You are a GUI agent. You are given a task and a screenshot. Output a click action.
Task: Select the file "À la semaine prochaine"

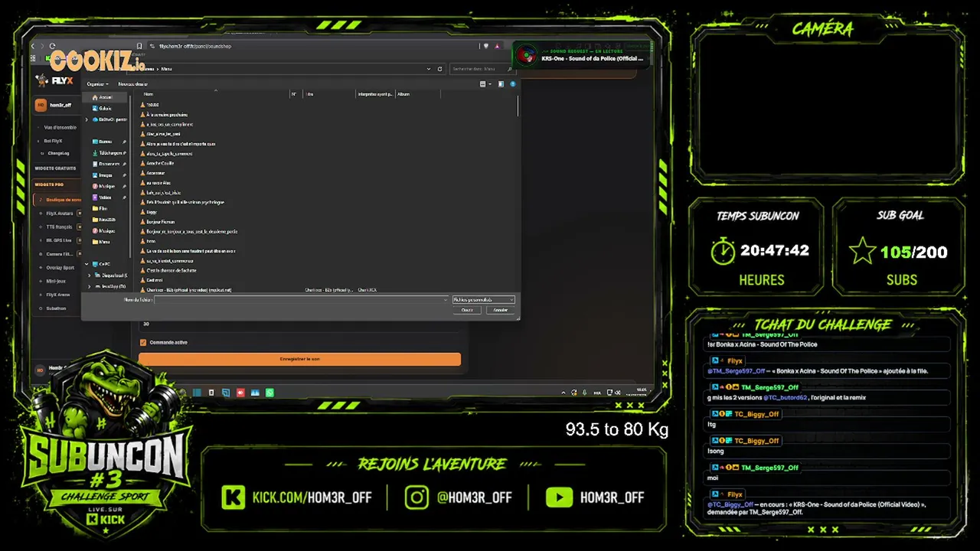[167, 115]
